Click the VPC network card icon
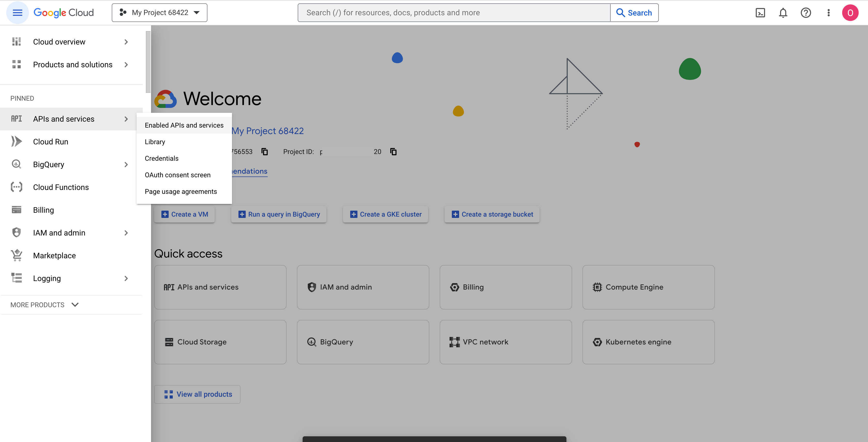The height and width of the screenshot is (442, 868). [454, 342]
